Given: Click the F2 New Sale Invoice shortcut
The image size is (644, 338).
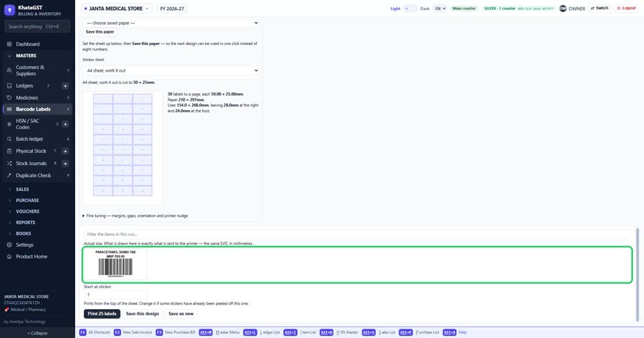Looking at the screenshot, I should (x=133, y=332).
